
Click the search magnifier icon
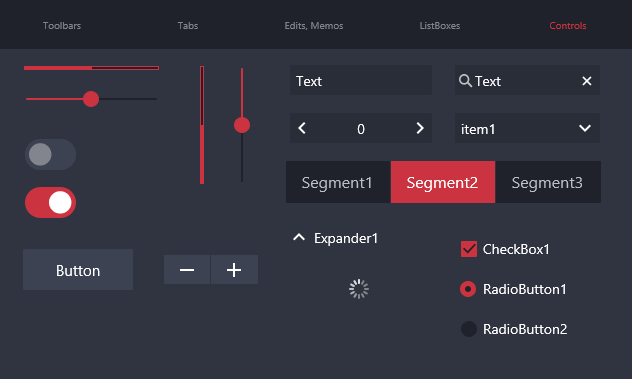point(465,81)
